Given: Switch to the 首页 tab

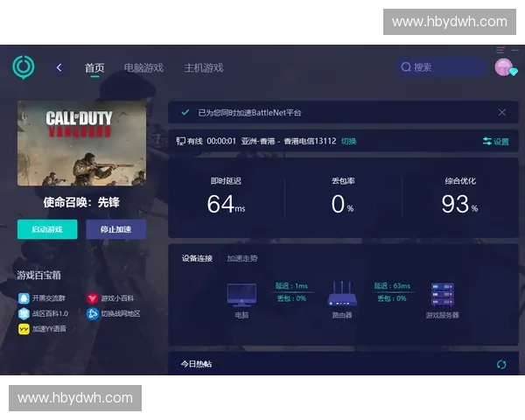Looking at the screenshot, I should pos(94,67).
